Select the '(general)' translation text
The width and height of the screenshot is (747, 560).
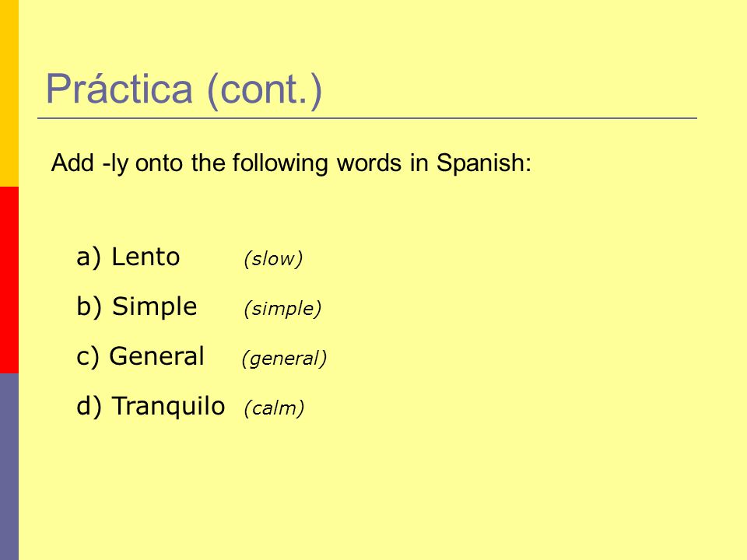(x=285, y=359)
